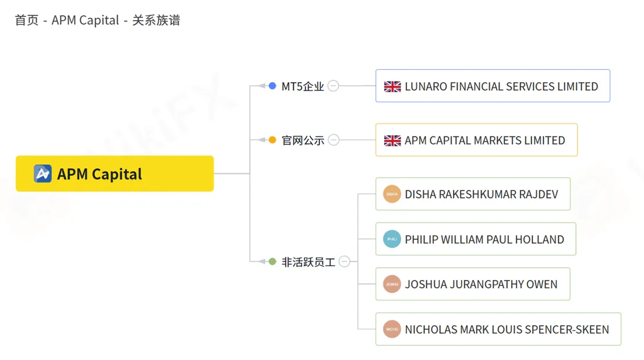The width and height of the screenshot is (644, 360).
Task: Select the 关系族谱 breadcrumb item
Action: (x=156, y=20)
